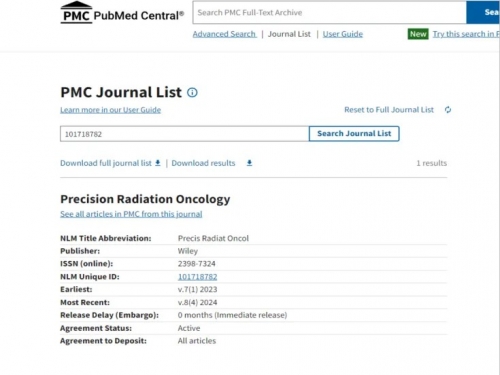Image resolution: width=500 pixels, height=375 pixels.
Task: Click the info icon beside PMC Journal List
Action: 192,92
